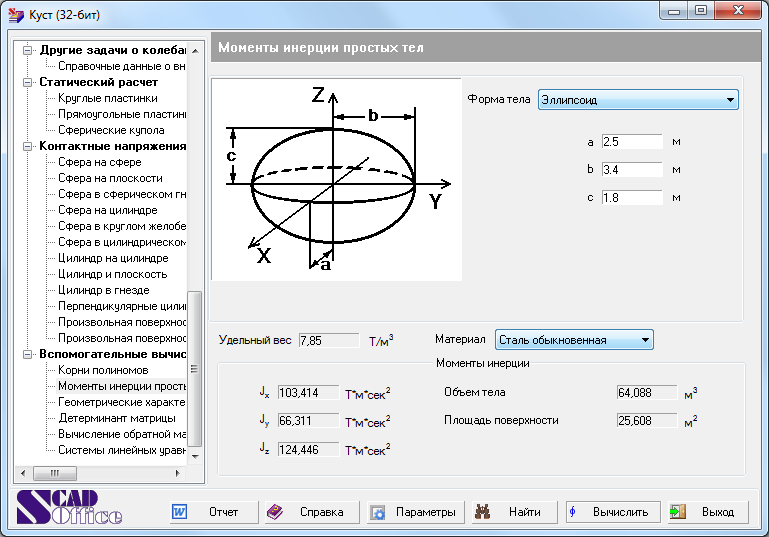
Task: Select Круглые пластинки in the tree
Action: point(107,98)
